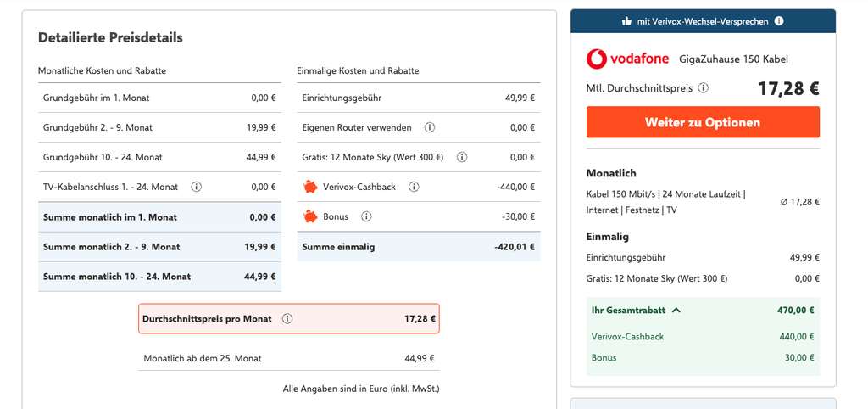Open Verivox-Cashback info tooltip icon
The height and width of the screenshot is (409, 868).
pyautogui.click(x=414, y=187)
